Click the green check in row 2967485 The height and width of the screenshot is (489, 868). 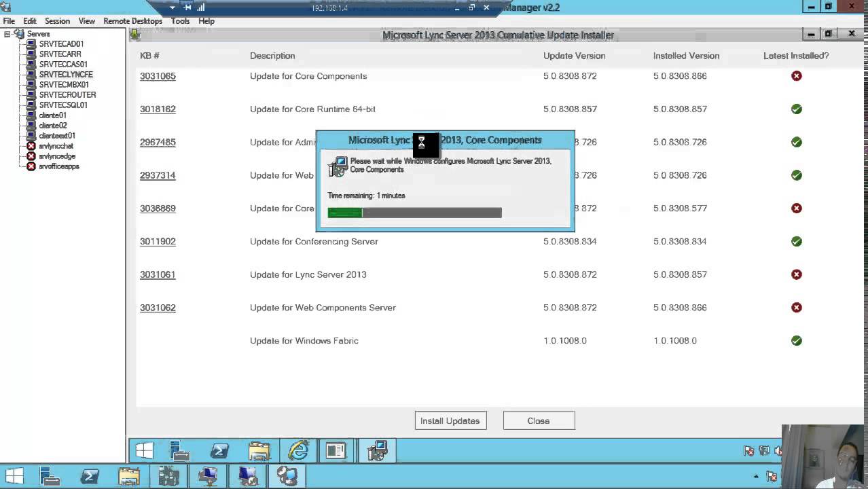pyautogui.click(x=797, y=142)
